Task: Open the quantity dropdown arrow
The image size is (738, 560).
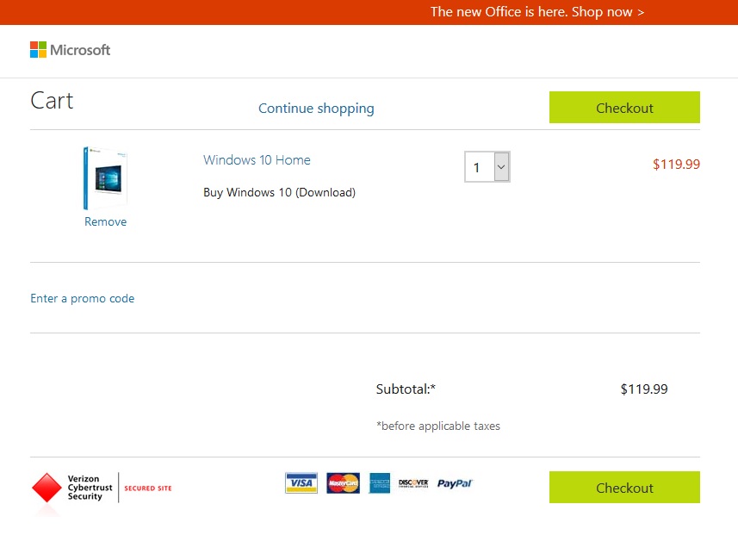Action: 501,167
